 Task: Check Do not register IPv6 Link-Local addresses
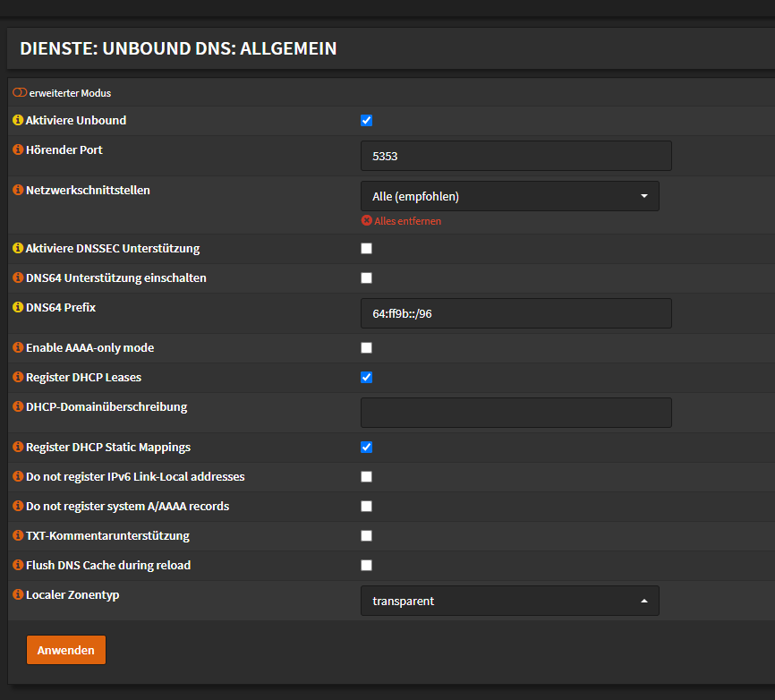pyautogui.click(x=366, y=477)
